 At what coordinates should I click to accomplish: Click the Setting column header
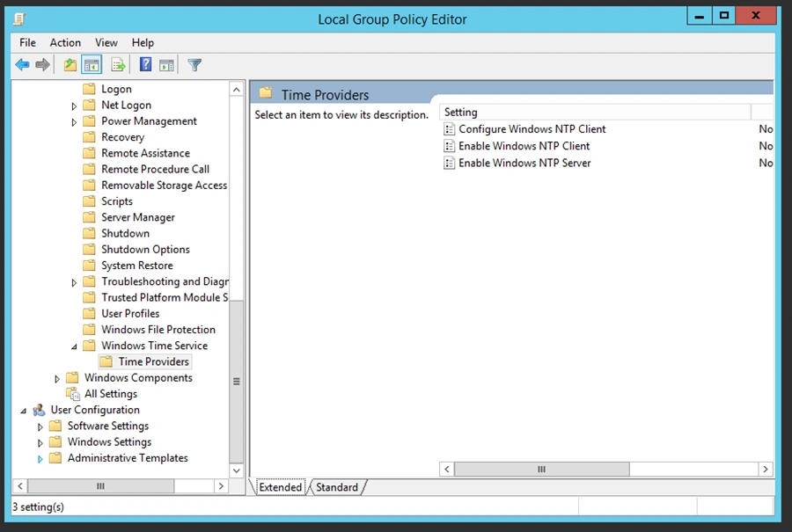pos(595,112)
